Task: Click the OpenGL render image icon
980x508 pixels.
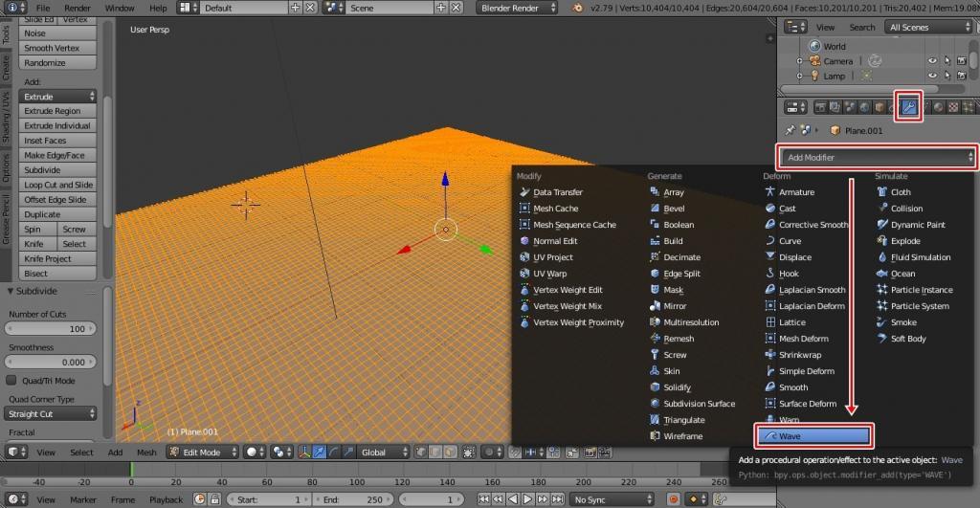Action: point(590,452)
